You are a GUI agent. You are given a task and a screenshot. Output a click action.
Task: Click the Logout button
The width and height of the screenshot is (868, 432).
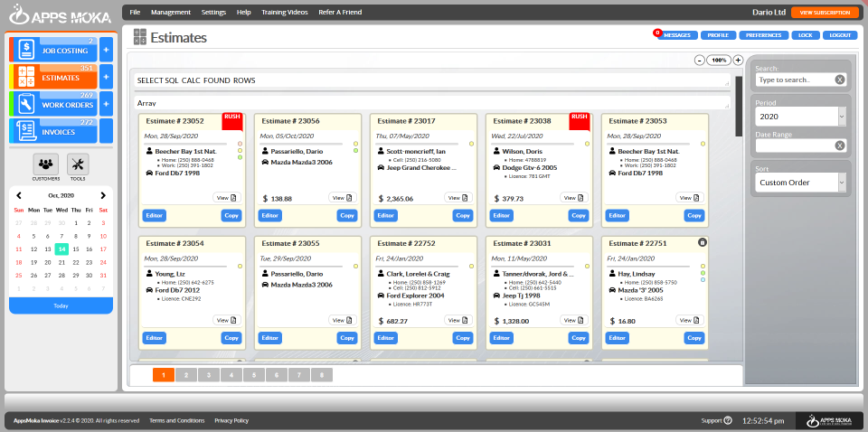[x=840, y=35]
